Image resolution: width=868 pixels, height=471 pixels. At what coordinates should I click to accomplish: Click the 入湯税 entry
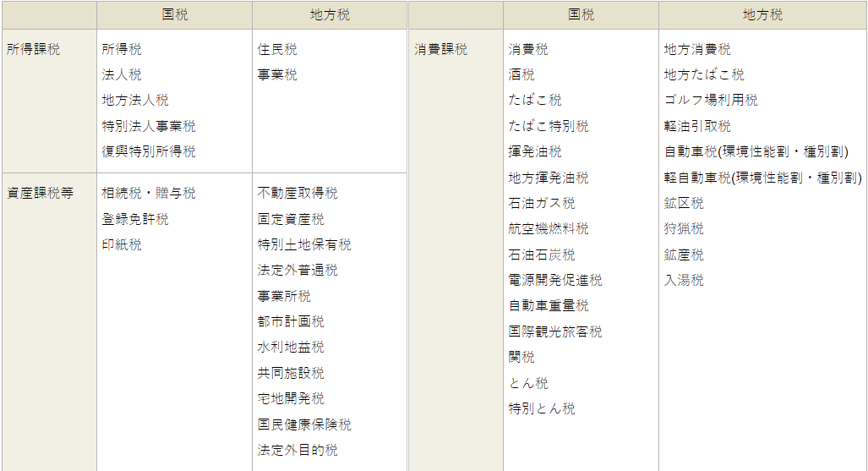(684, 281)
